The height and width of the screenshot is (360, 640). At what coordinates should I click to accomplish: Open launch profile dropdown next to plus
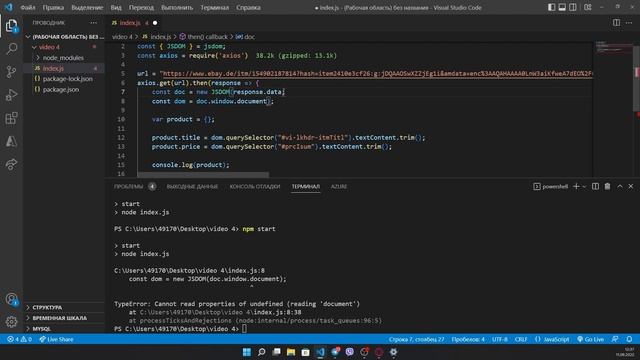[x=584, y=187]
